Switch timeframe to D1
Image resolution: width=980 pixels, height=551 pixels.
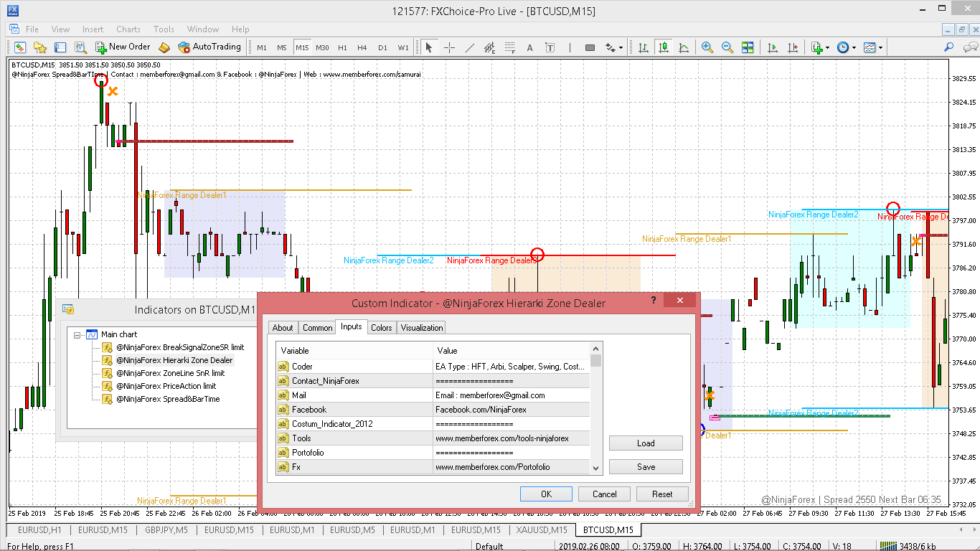[x=382, y=48]
